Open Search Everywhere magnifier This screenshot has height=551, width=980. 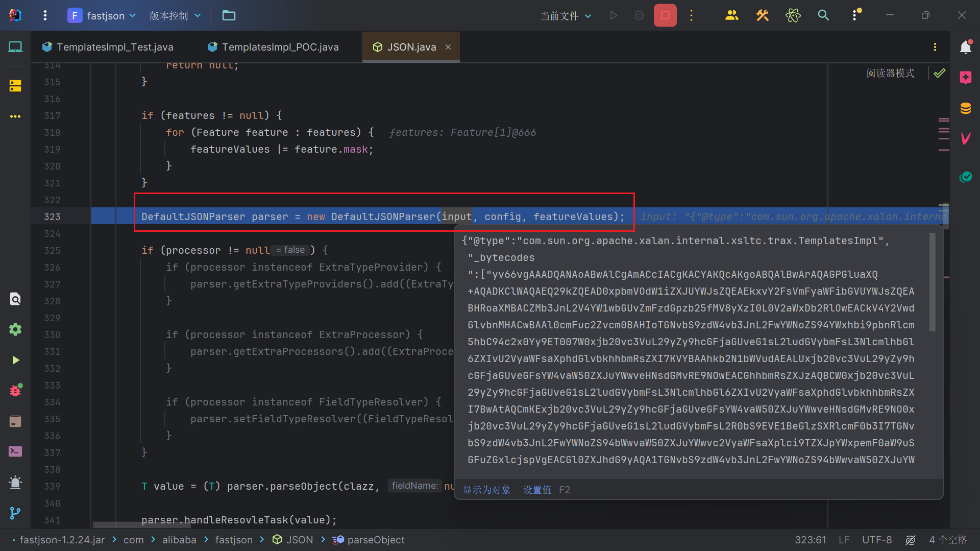[x=823, y=15]
